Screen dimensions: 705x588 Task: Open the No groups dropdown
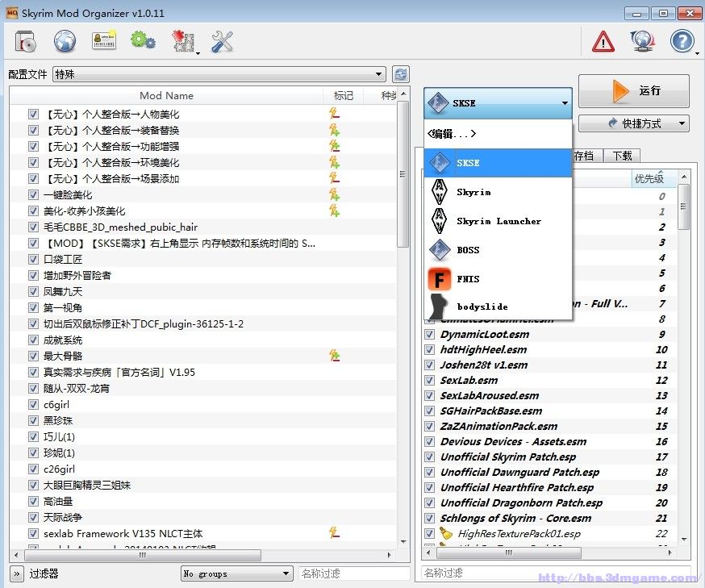(x=236, y=573)
